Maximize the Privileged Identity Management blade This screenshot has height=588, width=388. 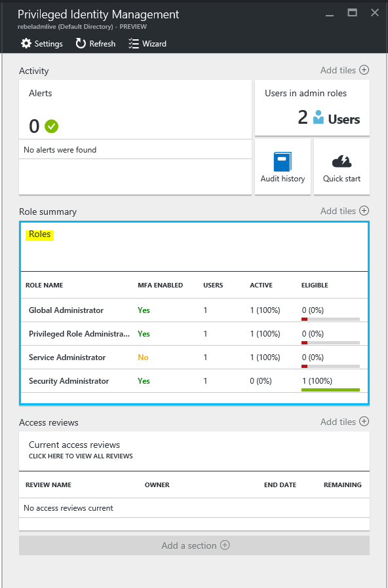click(x=352, y=12)
